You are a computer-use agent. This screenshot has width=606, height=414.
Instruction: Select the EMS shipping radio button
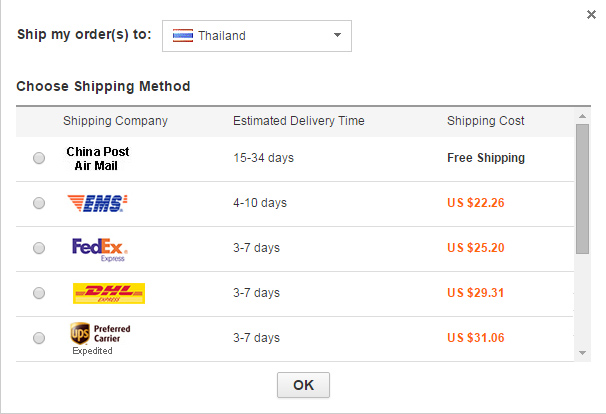(x=39, y=203)
